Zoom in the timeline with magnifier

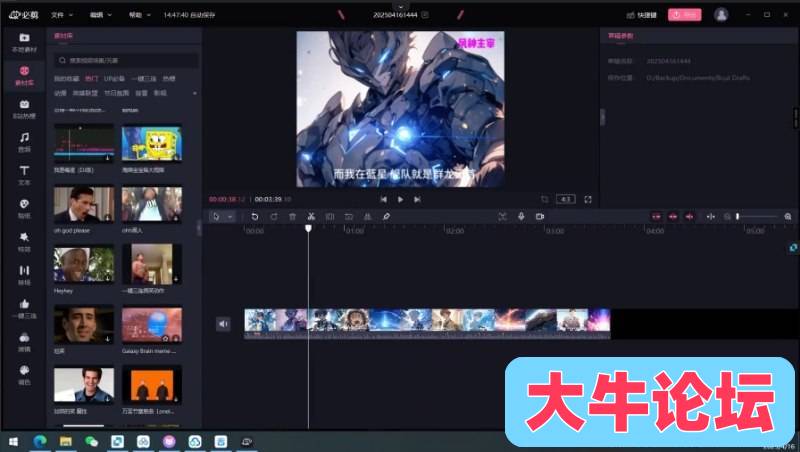[788, 217]
